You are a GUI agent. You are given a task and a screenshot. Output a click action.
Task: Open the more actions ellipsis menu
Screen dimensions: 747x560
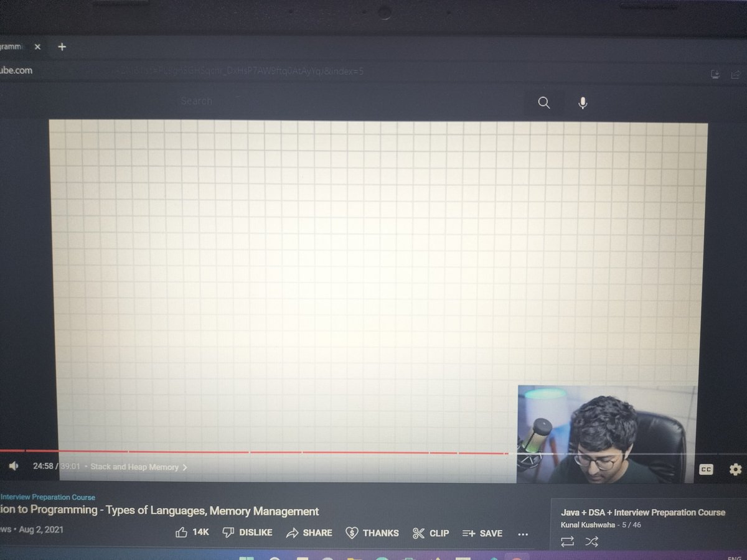click(x=523, y=533)
